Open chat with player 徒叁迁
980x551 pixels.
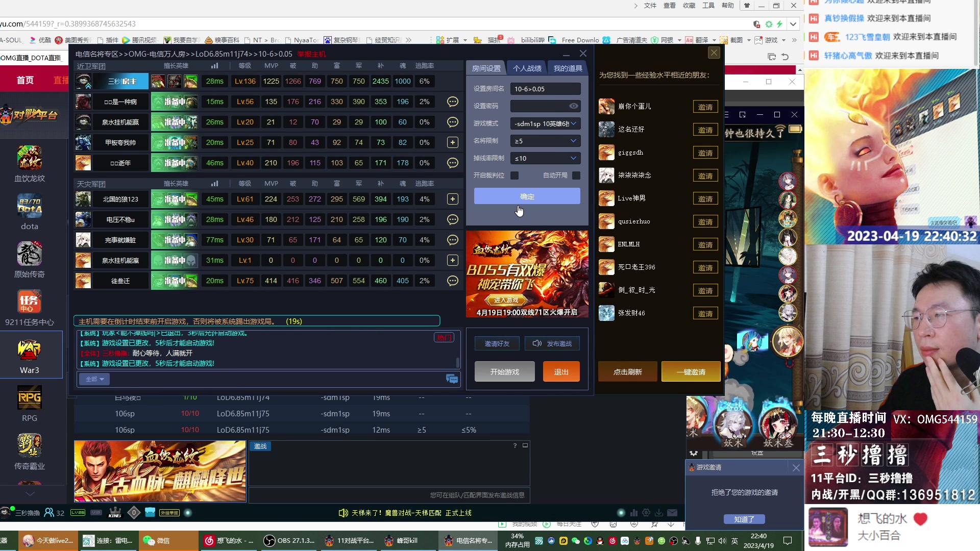point(452,281)
